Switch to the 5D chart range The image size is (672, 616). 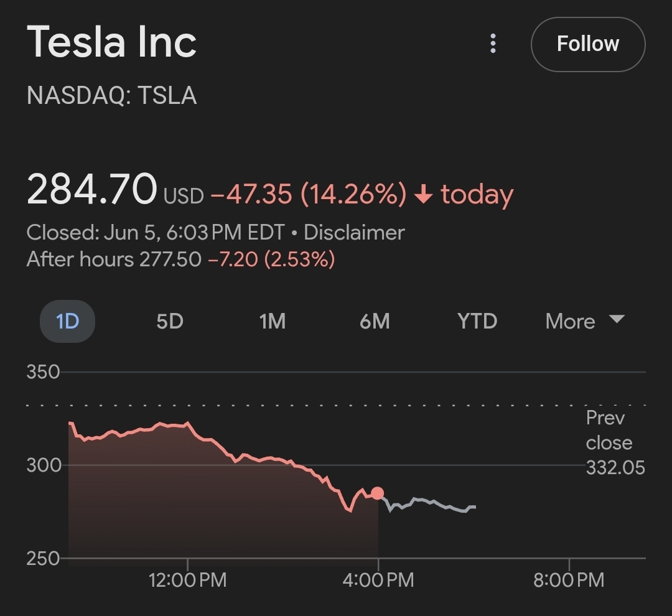[169, 321]
